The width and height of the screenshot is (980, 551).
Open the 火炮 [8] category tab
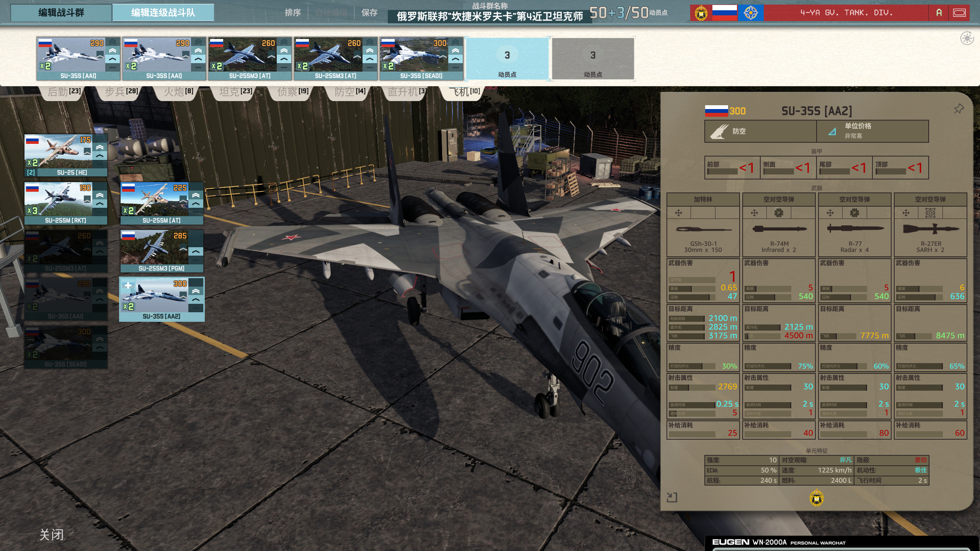pyautogui.click(x=178, y=91)
